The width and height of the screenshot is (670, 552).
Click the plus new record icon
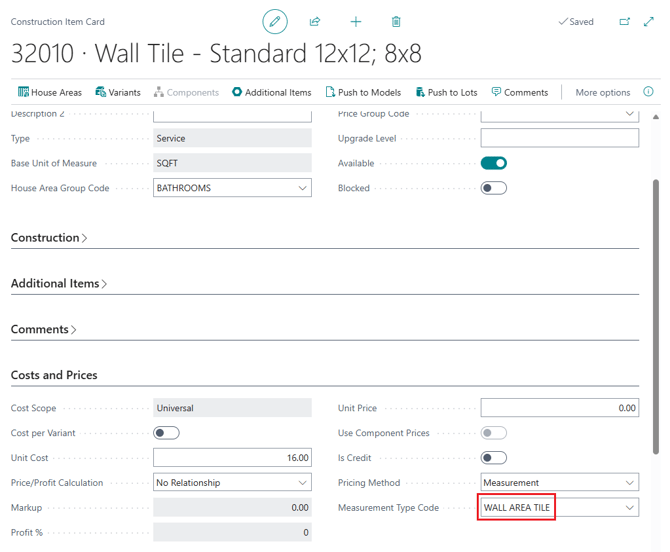tap(356, 21)
